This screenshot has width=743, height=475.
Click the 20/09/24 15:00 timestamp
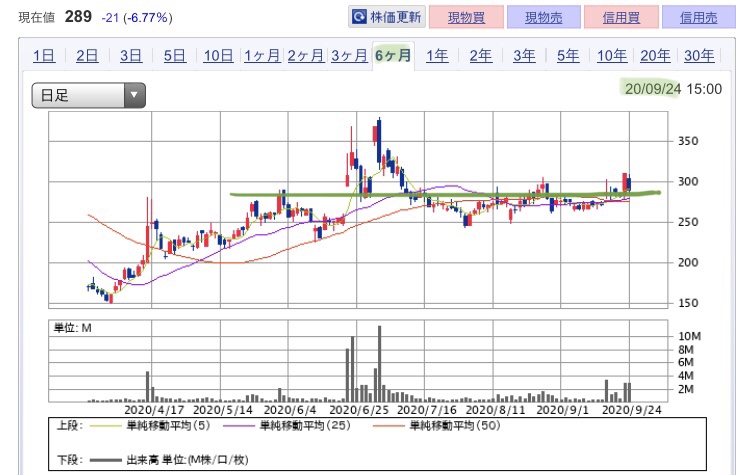(x=673, y=89)
